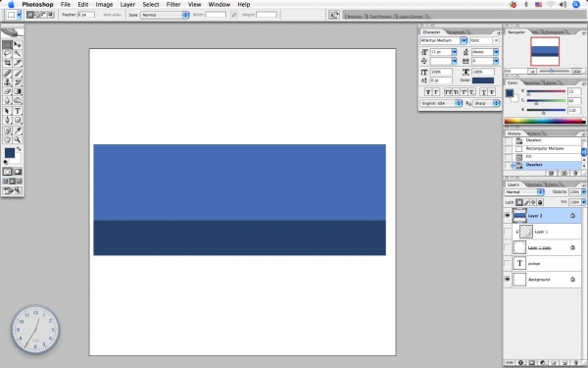The image size is (588, 368).
Task: Open the leading dropdown showing Auto
Action: [496, 52]
